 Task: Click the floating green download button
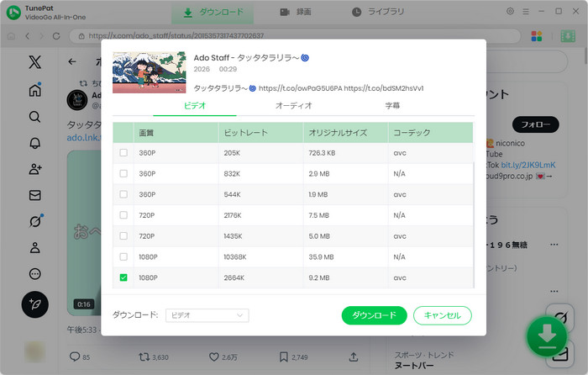click(547, 336)
